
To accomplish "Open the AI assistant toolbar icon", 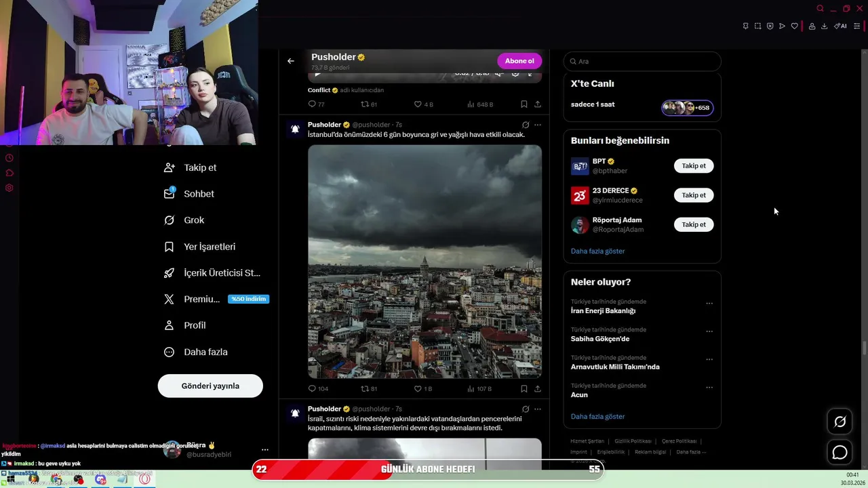I will 840,26.
